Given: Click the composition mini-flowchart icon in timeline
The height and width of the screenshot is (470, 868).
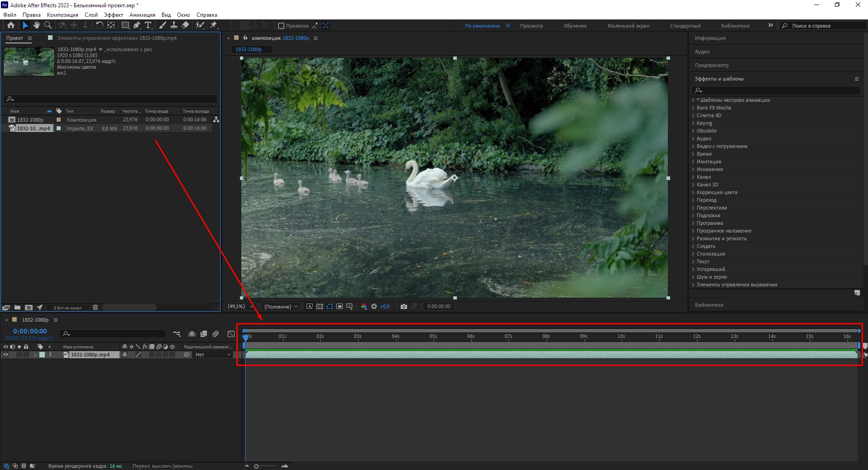Looking at the screenshot, I should (x=177, y=334).
